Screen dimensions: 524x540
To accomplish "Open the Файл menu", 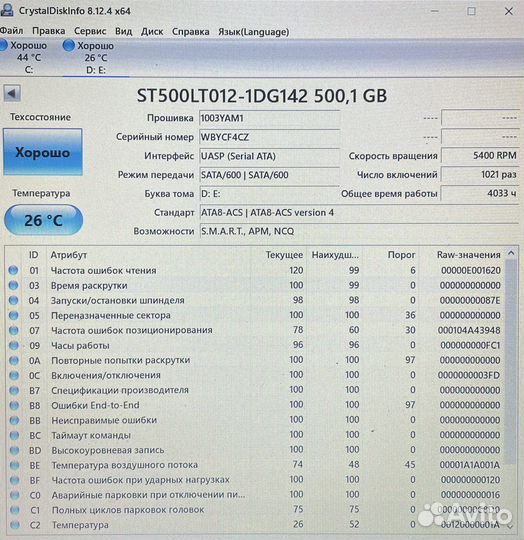I will [11, 31].
